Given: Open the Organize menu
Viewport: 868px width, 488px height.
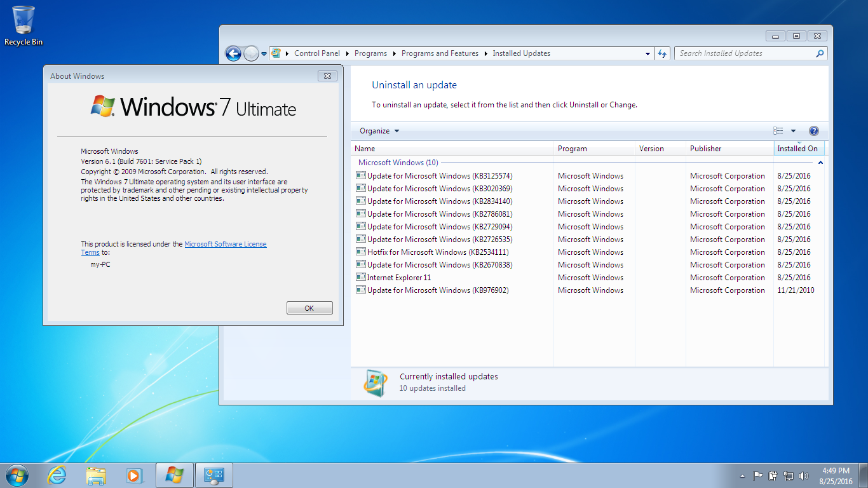Looking at the screenshot, I should [x=379, y=131].
